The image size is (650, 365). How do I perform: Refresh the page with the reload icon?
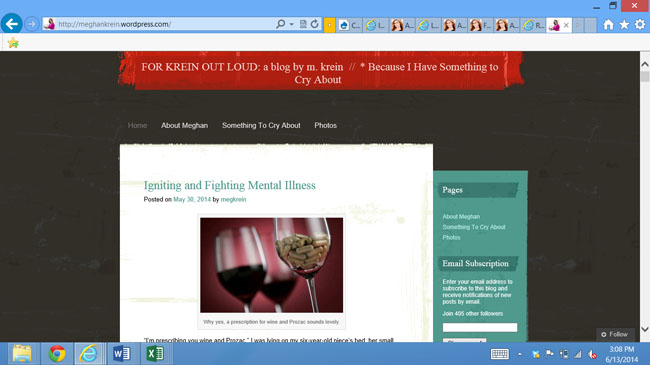315,24
